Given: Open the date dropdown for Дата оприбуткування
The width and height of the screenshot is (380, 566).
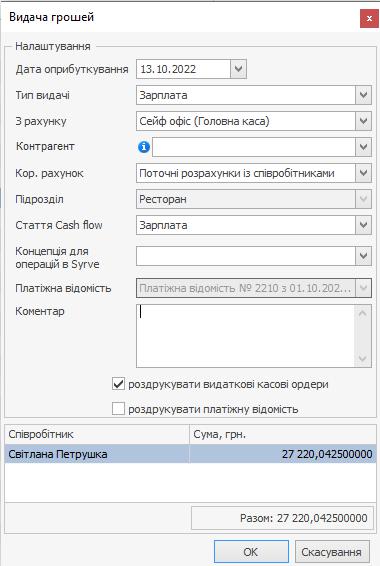Looking at the screenshot, I should click(238, 69).
